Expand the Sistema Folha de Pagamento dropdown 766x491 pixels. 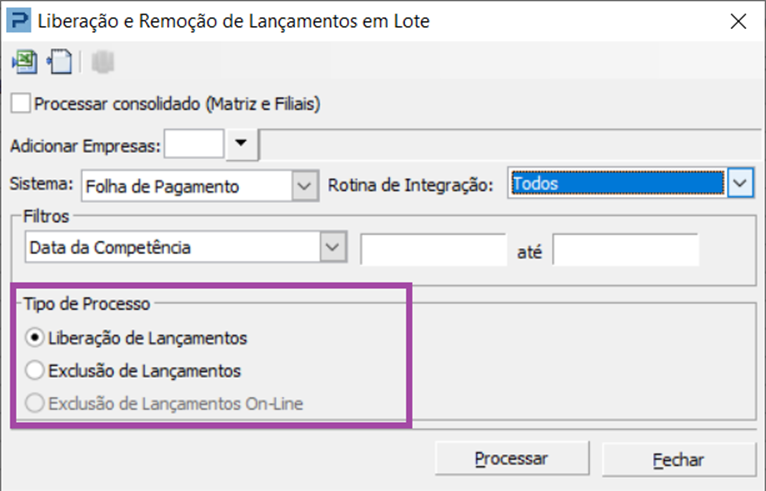(x=304, y=186)
